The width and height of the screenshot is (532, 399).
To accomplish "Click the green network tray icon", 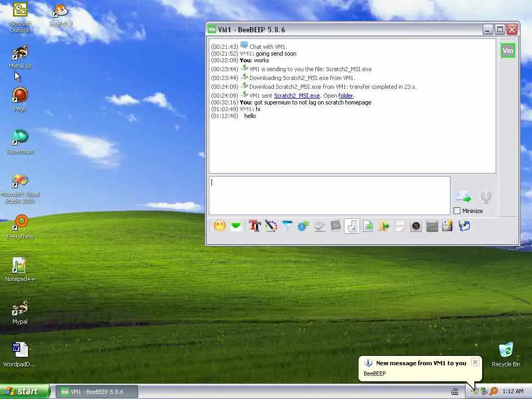I will tap(484, 391).
